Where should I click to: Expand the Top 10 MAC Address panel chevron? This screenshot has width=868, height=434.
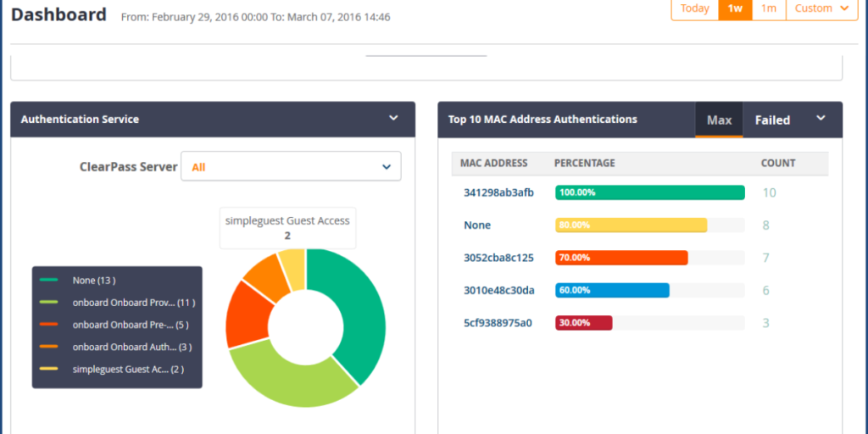coord(821,118)
